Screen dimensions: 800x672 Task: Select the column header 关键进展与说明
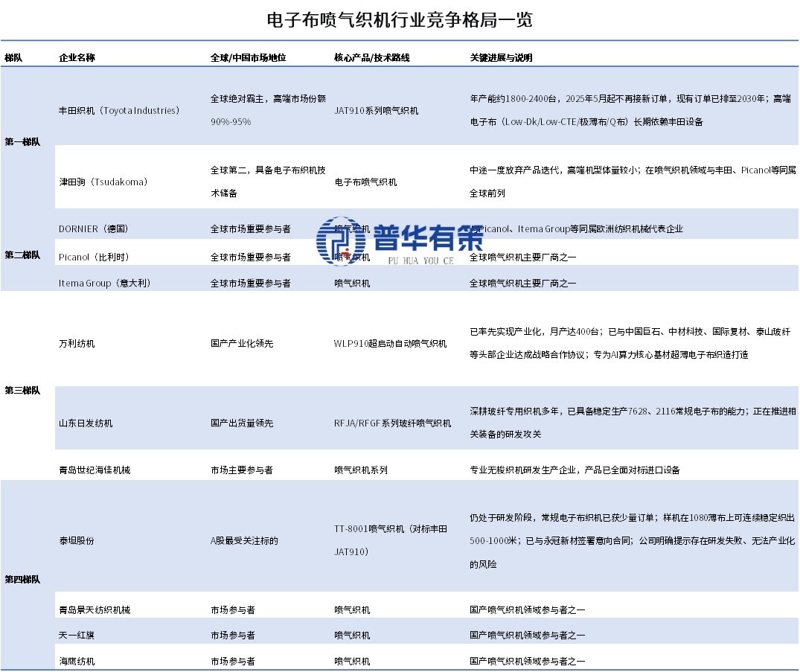point(501,57)
